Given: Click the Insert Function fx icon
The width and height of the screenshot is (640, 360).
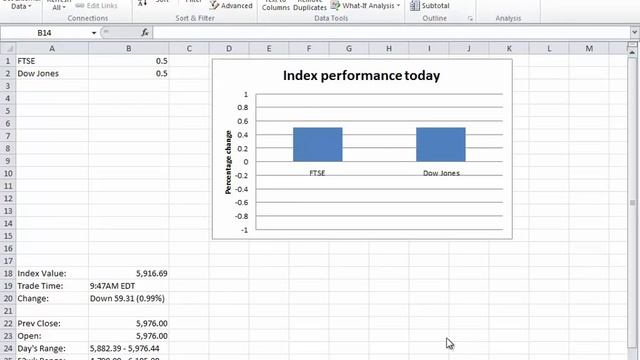Looking at the screenshot, I should point(145,33).
